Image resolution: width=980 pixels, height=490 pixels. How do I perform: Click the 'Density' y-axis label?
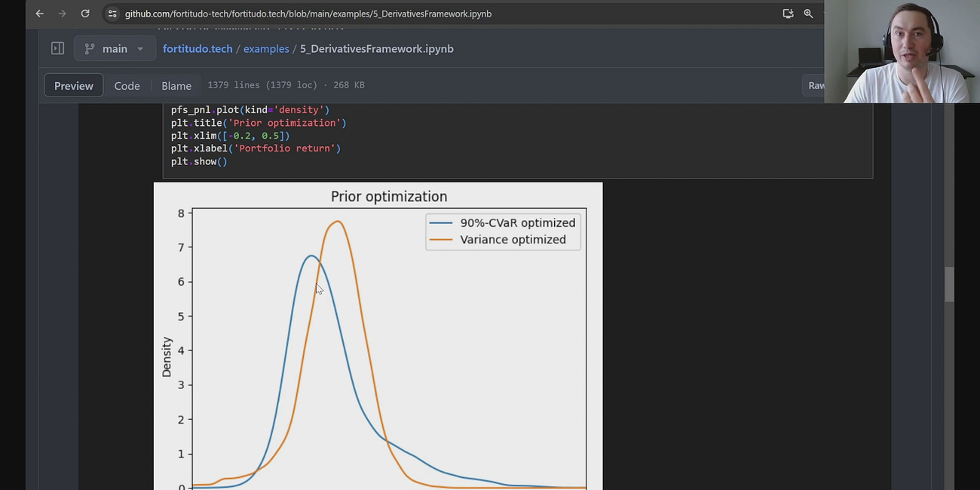click(167, 357)
